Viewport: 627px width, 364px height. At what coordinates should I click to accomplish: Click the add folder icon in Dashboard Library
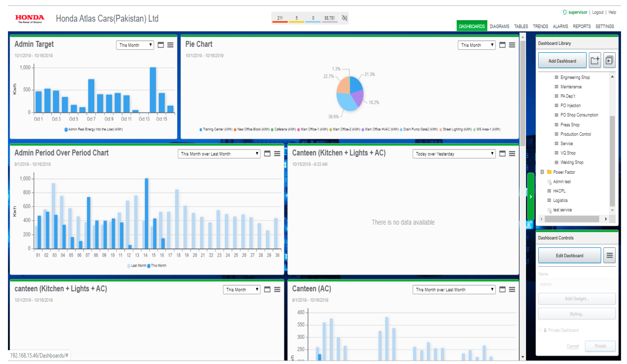[x=595, y=60]
